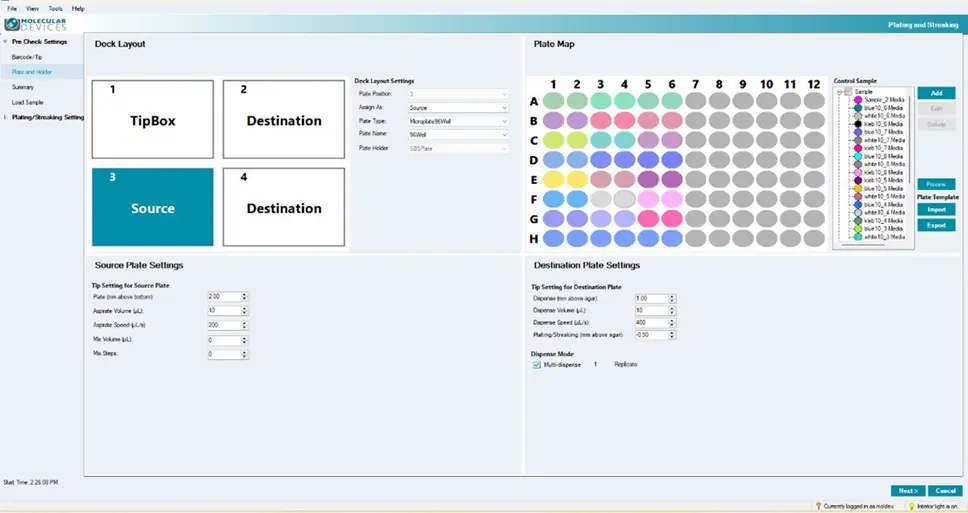Adjust the Aspirate Volume stepper
968x513 pixels.
point(244,311)
